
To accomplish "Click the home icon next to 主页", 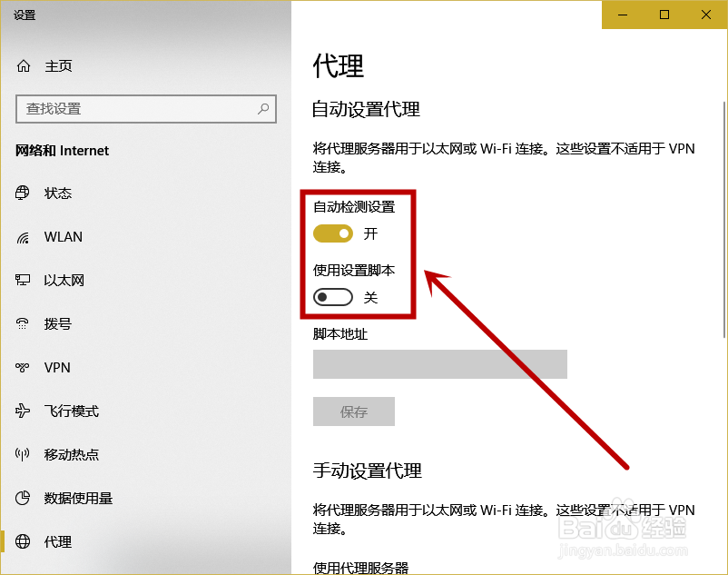I will click(24, 65).
